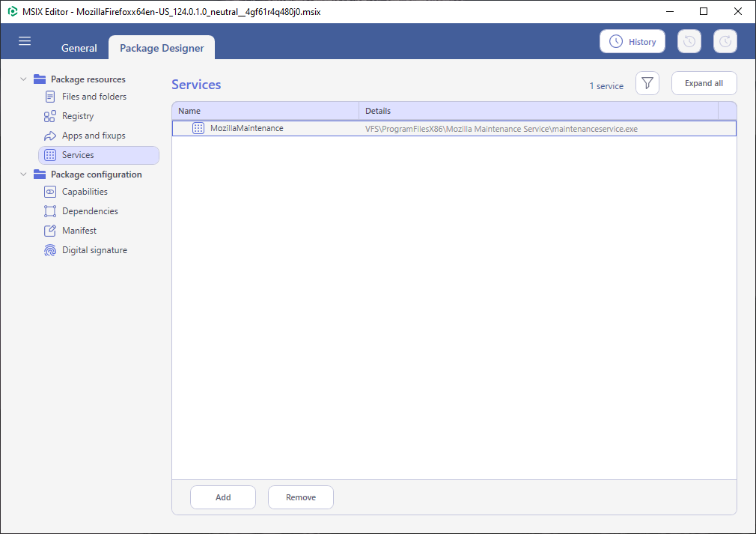Viewport: 756px width, 534px height.
Task: Click the Capabilities icon
Action: point(49,192)
